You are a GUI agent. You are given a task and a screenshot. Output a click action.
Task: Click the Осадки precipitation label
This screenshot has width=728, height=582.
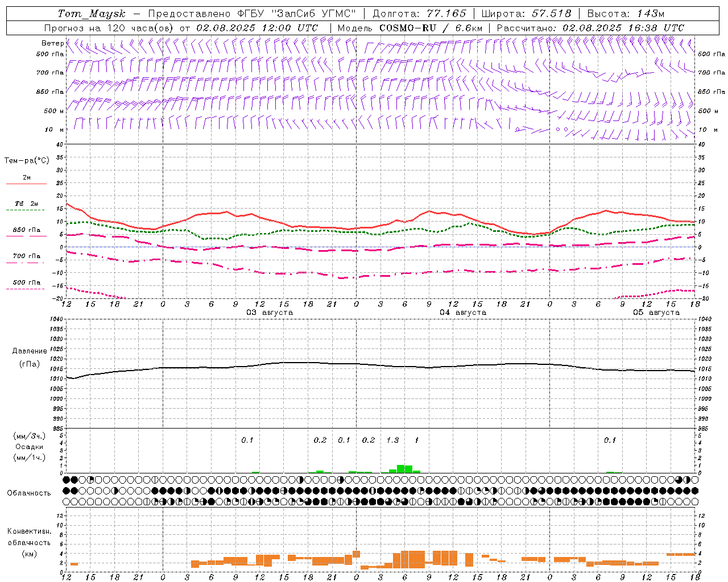(x=29, y=447)
